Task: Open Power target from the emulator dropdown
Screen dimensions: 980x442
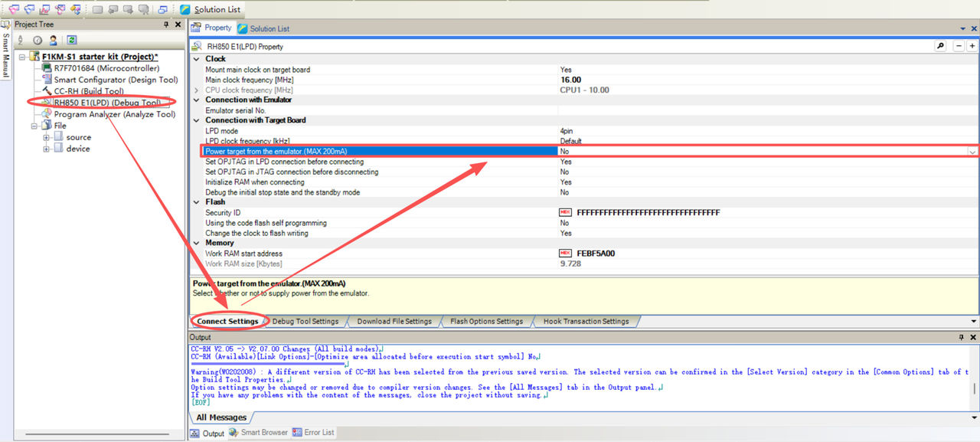Action: point(972,152)
